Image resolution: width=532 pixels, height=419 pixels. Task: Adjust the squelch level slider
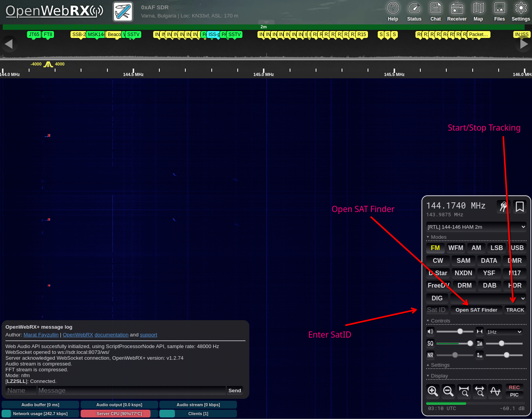455,343
